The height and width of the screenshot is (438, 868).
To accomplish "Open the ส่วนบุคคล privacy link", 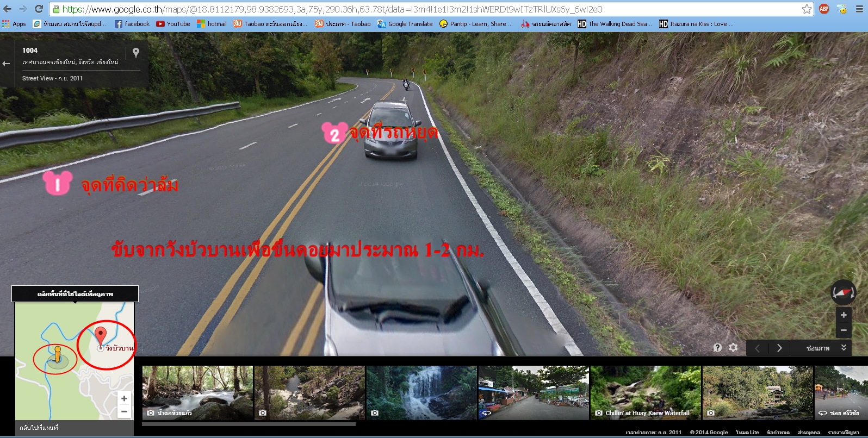I will tap(809, 433).
